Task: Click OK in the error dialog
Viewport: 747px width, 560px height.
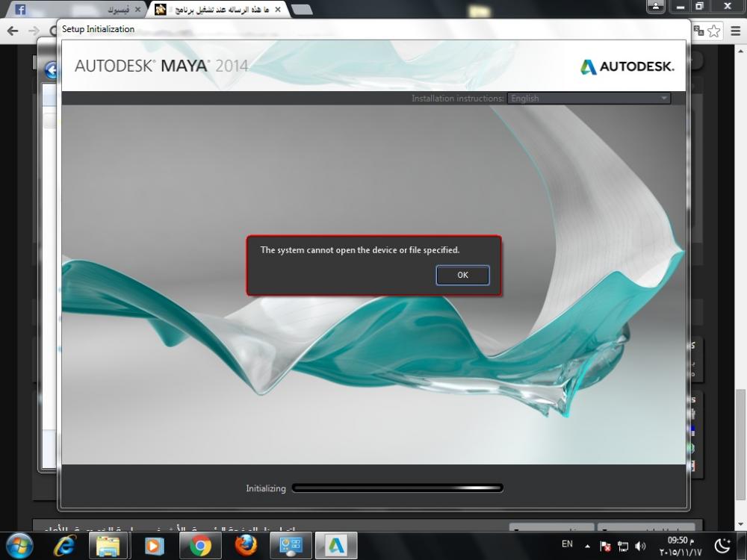Action: click(x=462, y=276)
